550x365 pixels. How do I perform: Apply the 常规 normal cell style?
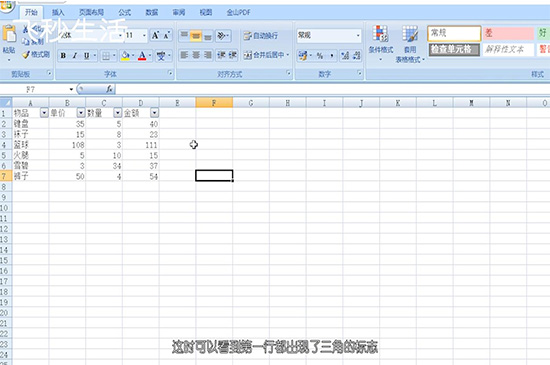point(454,34)
